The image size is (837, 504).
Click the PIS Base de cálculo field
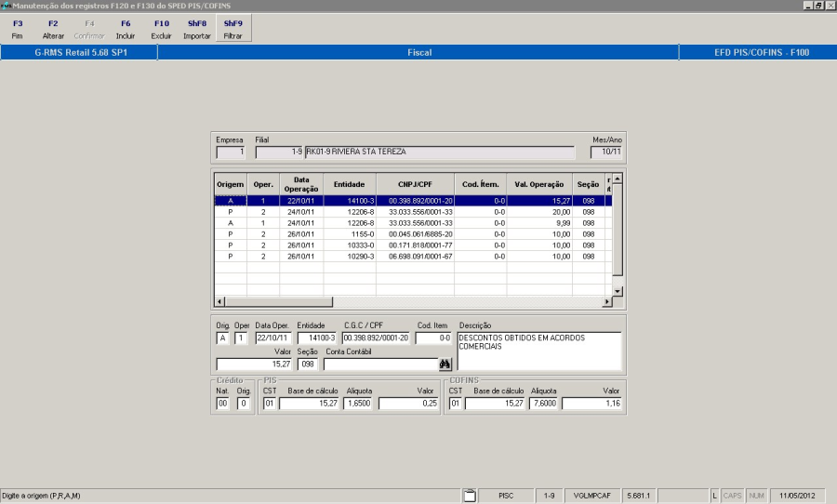309,404
